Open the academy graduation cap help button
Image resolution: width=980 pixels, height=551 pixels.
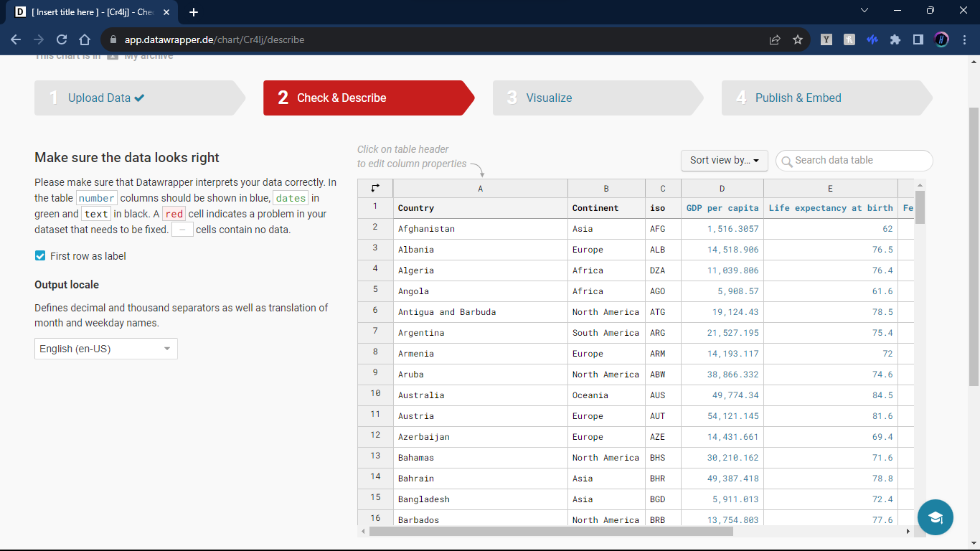[935, 517]
